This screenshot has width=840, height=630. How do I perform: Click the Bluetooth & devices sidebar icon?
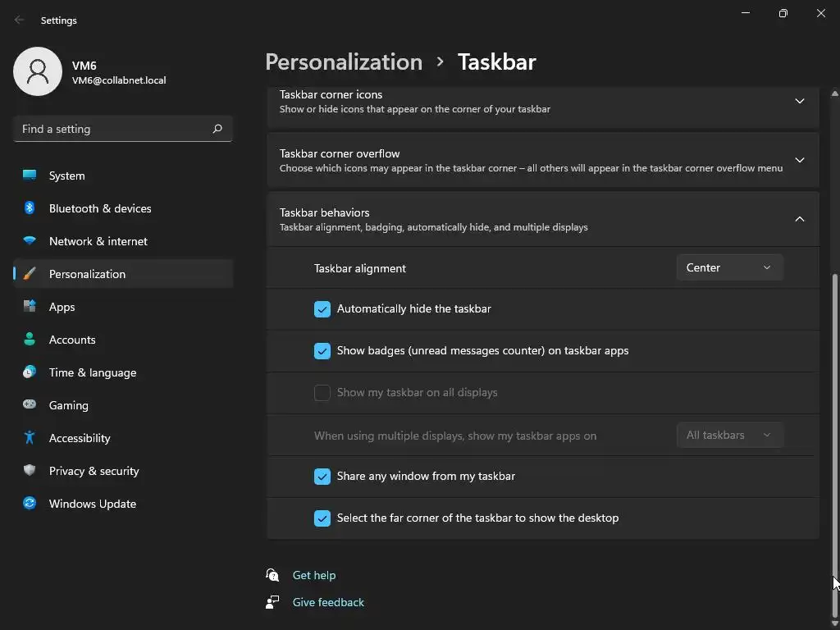pos(30,208)
